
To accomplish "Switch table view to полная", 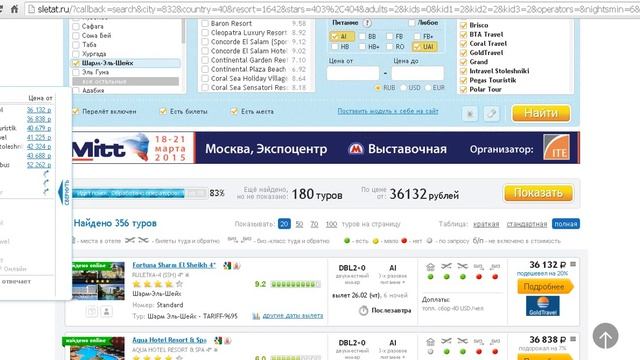I will coord(566,224).
